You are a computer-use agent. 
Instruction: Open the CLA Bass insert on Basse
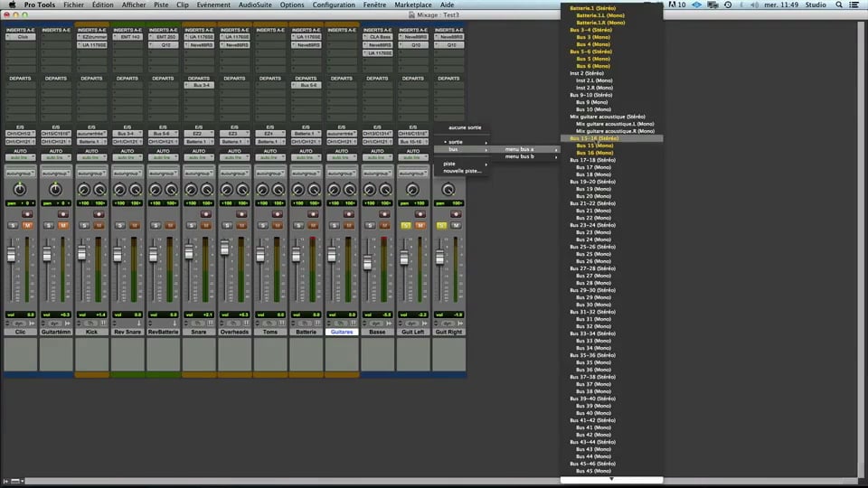click(378, 37)
